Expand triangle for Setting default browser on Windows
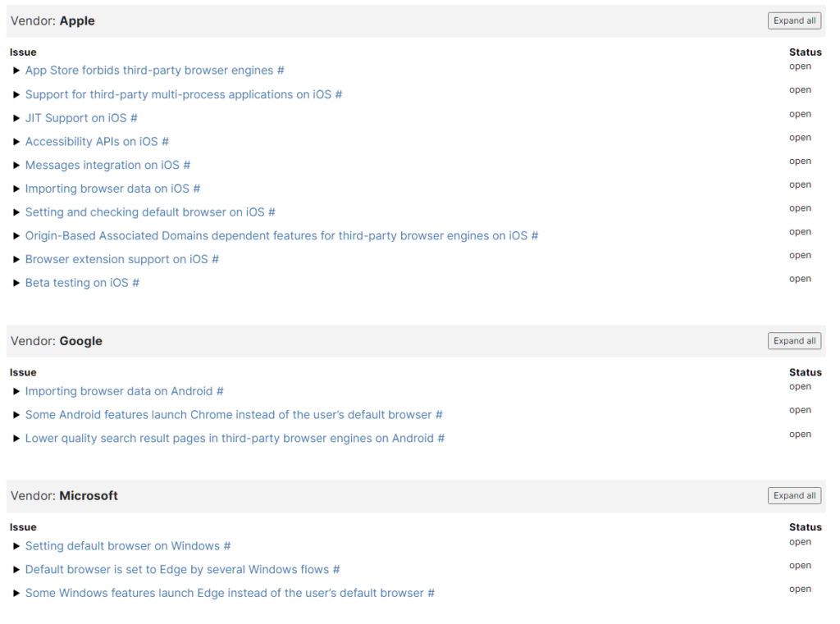The width and height of the screenshot is (840, 624). point(16,547)
